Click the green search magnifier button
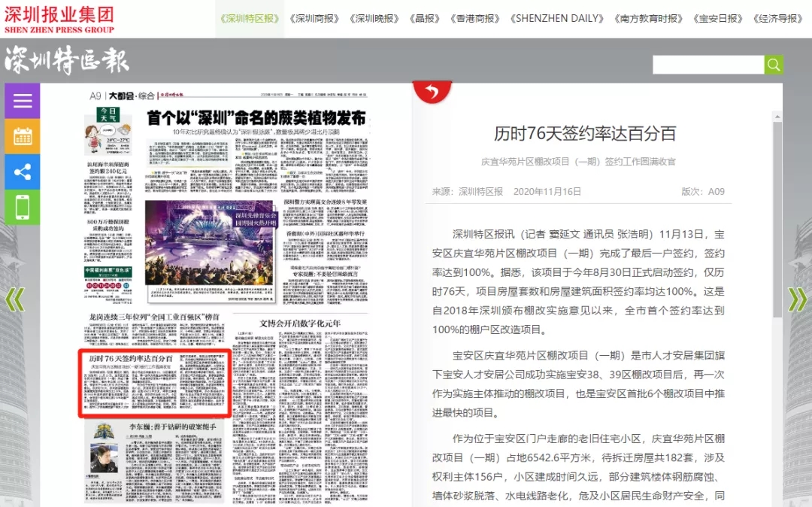The width and height of the screenshot is (812, 507). pyautogui.click(x=774, y=64)
